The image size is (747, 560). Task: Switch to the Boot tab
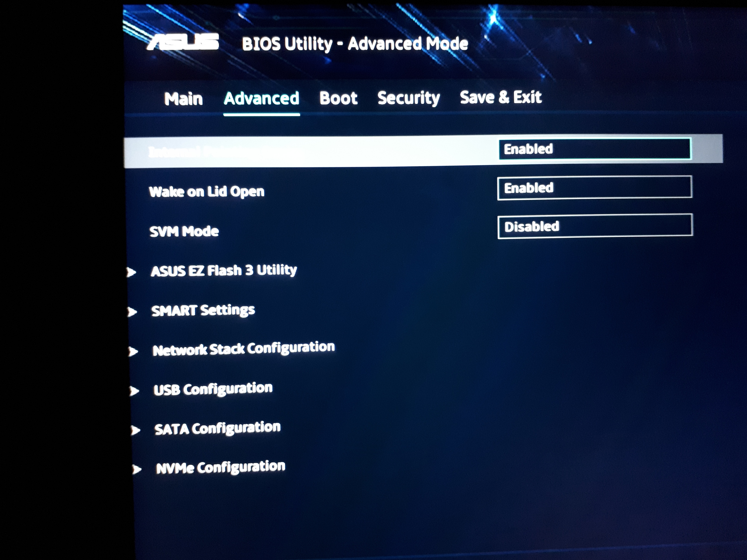[x=338, y=98]
